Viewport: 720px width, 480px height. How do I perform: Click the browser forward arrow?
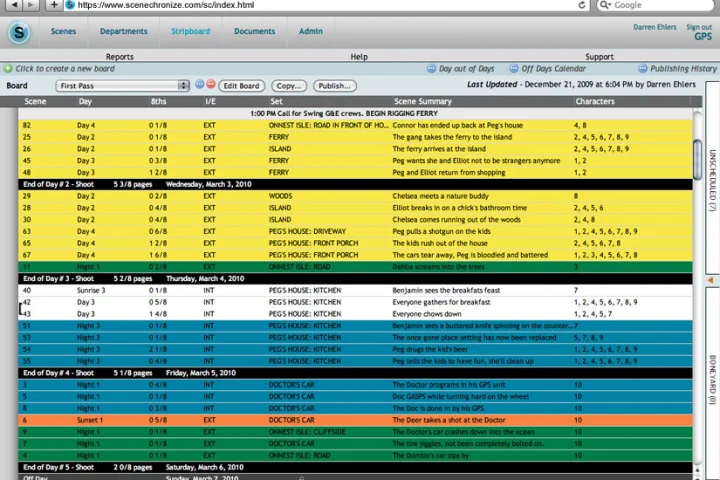[30, 5]
